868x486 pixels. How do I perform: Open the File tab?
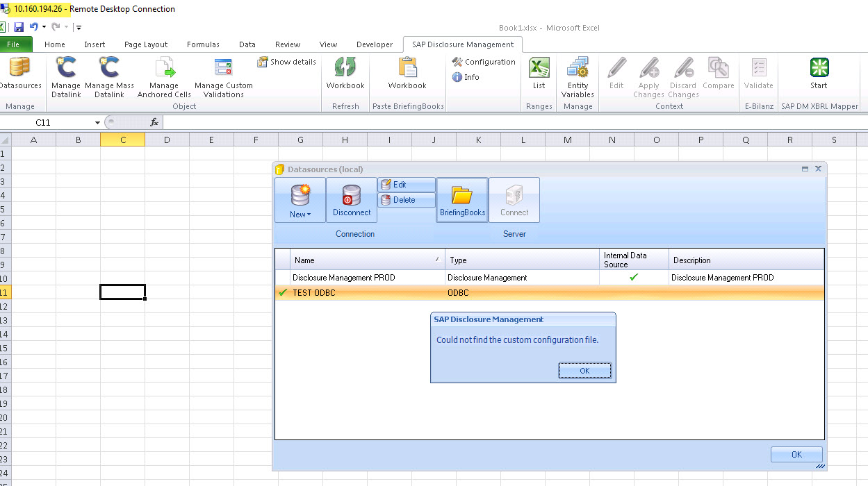pyautogui.click(x=14, y=44)
